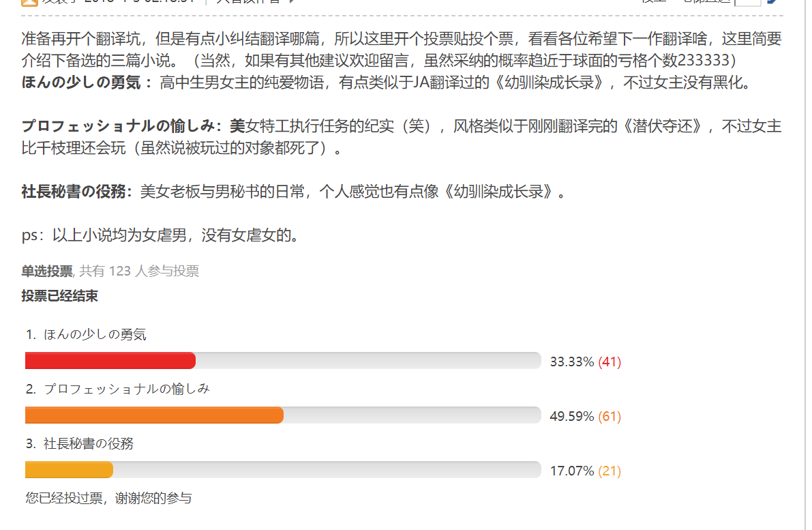The height and width of the screenshot is (530, 812).
Task: Click the 49.59% result percentage
Action: 572,417
